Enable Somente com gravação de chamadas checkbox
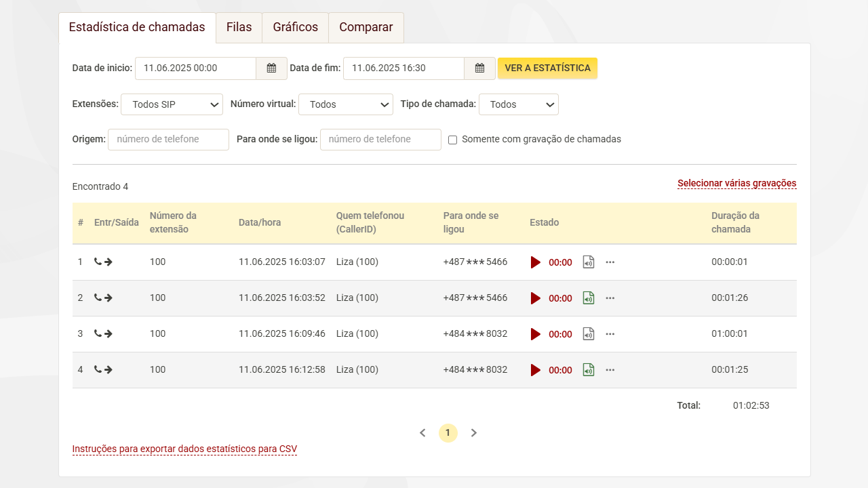This screenshot has height=488, width=868. click(453, 140)
